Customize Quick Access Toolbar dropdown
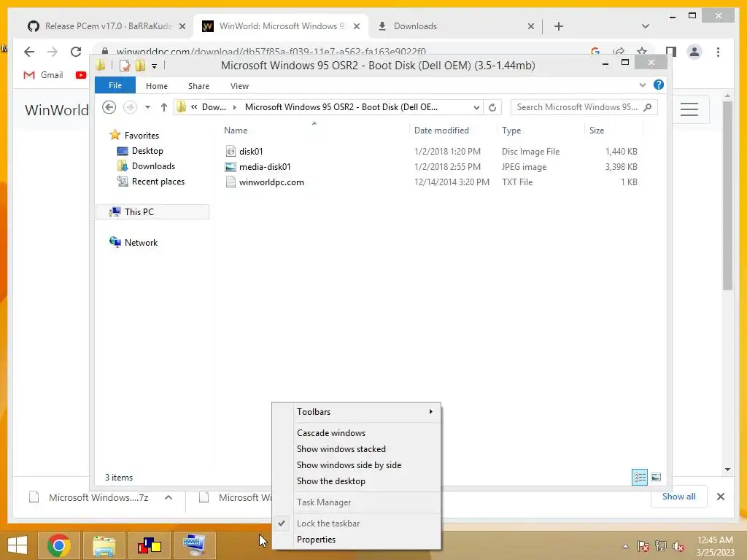The height and width of the screenshot is (560, 747). coord(155,66)
